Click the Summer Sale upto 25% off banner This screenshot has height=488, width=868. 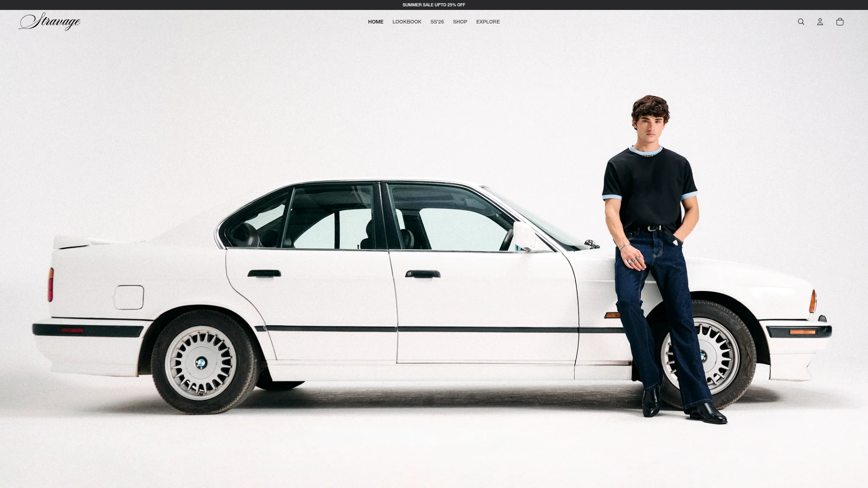click(434, 5)
